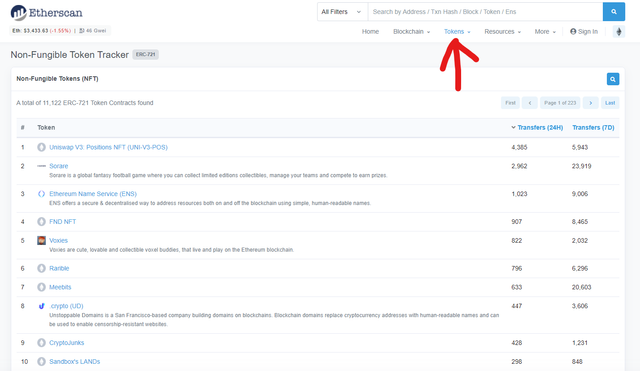
Task: Open the Voxies token link
Action: pos(58,240)
